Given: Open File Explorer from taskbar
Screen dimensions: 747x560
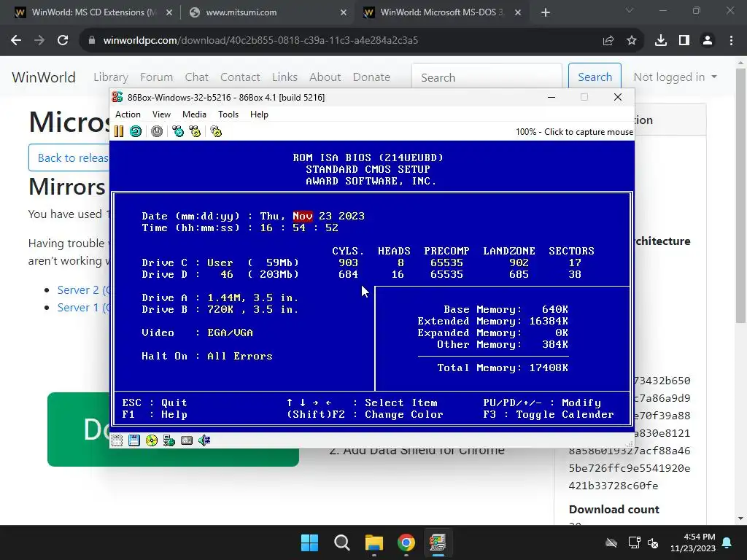Looking at the screenshot, I should click(374, 542).
